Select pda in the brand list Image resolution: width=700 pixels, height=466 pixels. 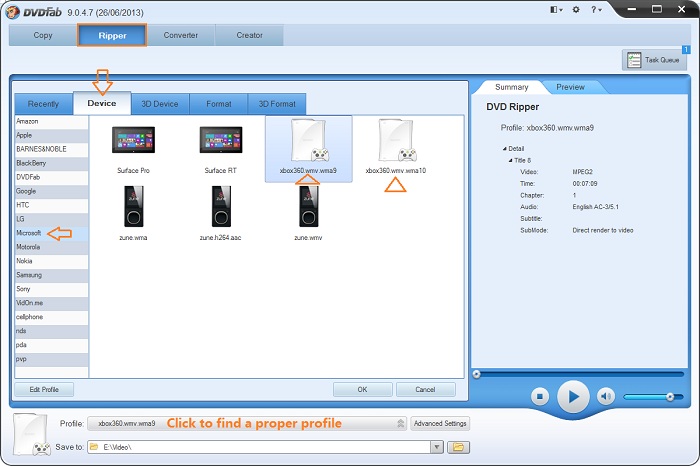(51, 345)
